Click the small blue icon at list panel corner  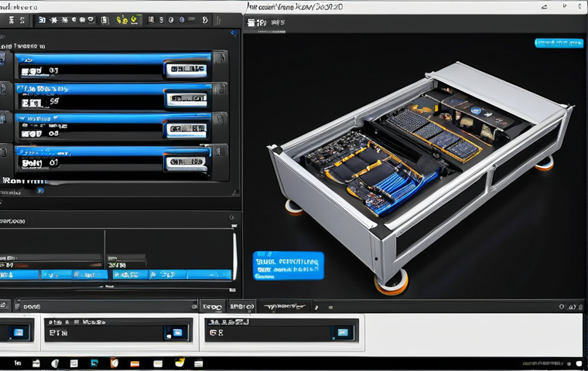click(x=234, y=33)
